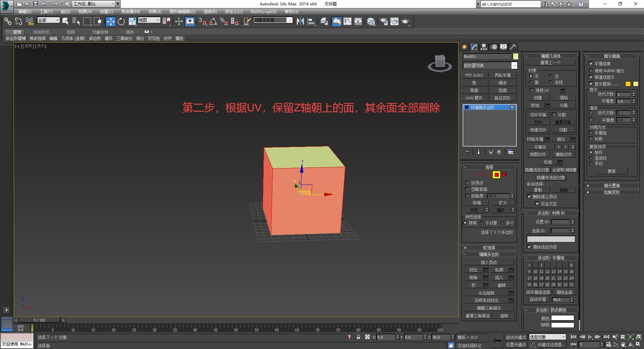Click the Box001 object name field
Viewport: 644px width, 349px height.
coord(487,56)
